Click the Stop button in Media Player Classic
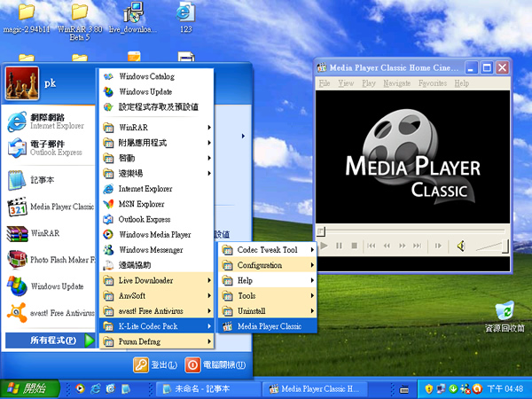Screen dimensions: 532x399 point(354,246)
